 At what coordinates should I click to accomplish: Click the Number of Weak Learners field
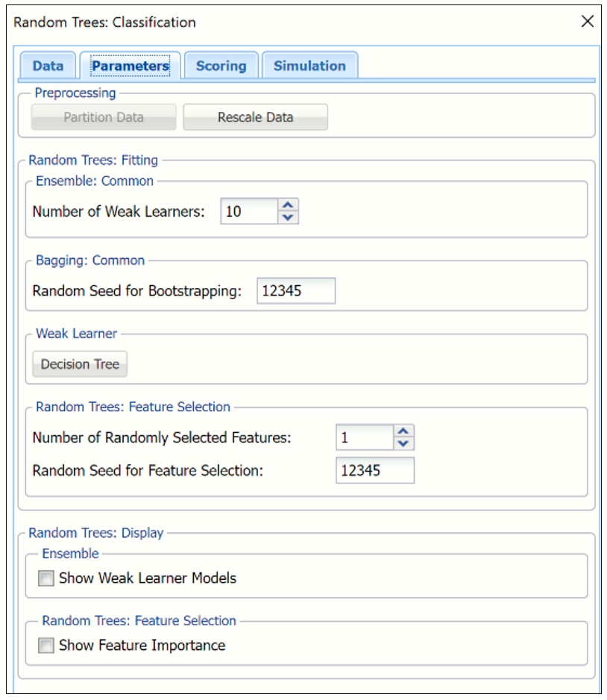click(249, 211)
